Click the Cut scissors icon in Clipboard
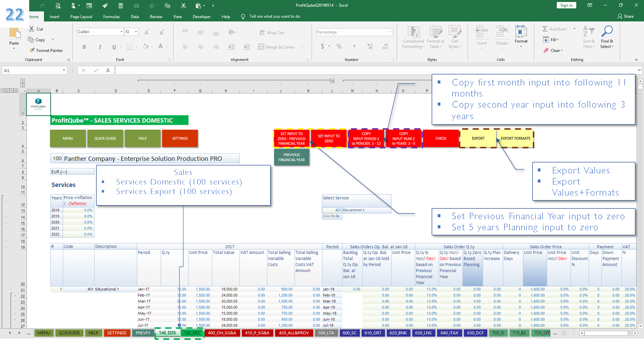This screenshot has height=362, width=644. (32, 29)
